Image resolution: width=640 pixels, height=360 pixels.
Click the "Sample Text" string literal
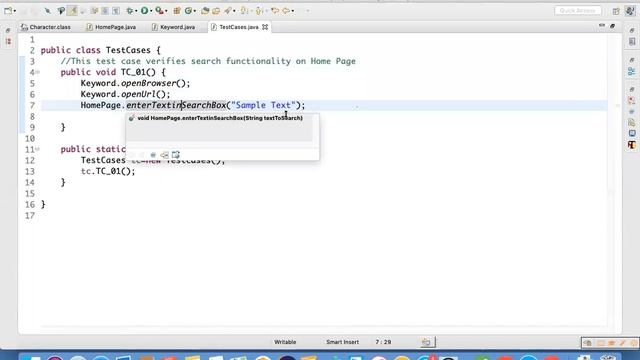tap(263, 105)
